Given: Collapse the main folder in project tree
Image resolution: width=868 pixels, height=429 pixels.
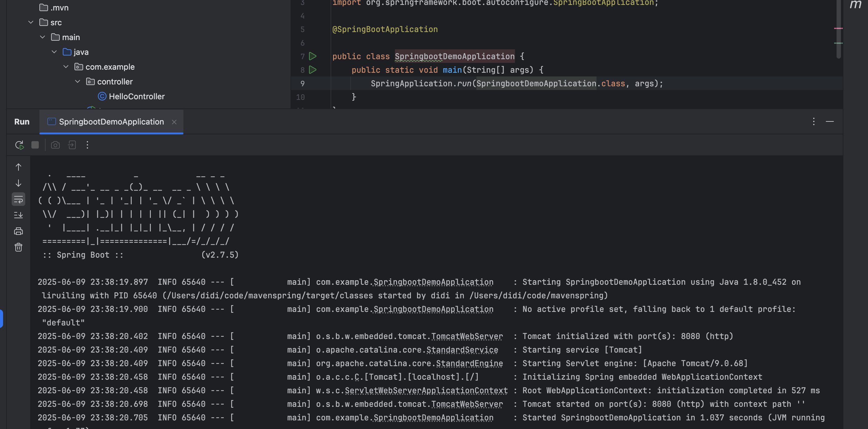Looking at the screenshot, I should [42, 37].
